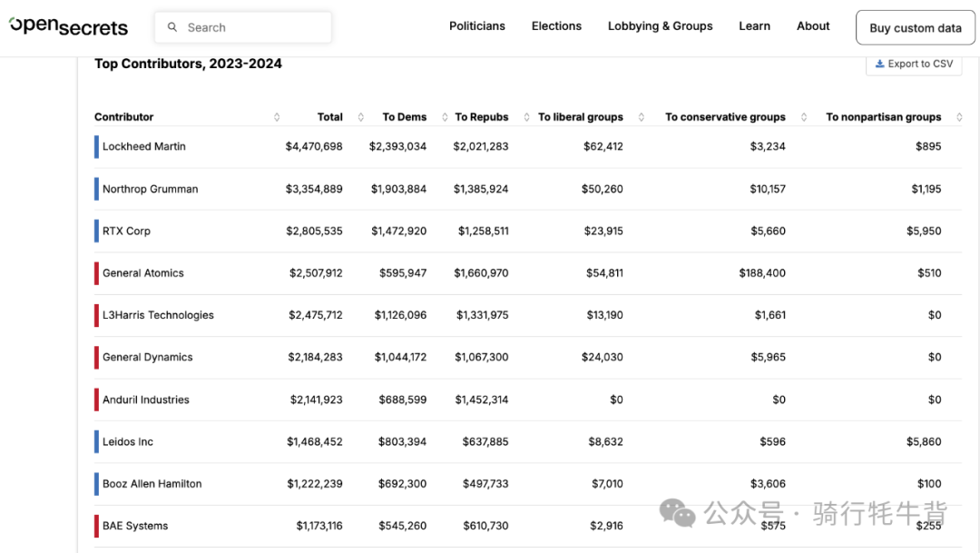The image size is (980, 553).
Task: Open the Politicians menu
Action: [477, 26]
